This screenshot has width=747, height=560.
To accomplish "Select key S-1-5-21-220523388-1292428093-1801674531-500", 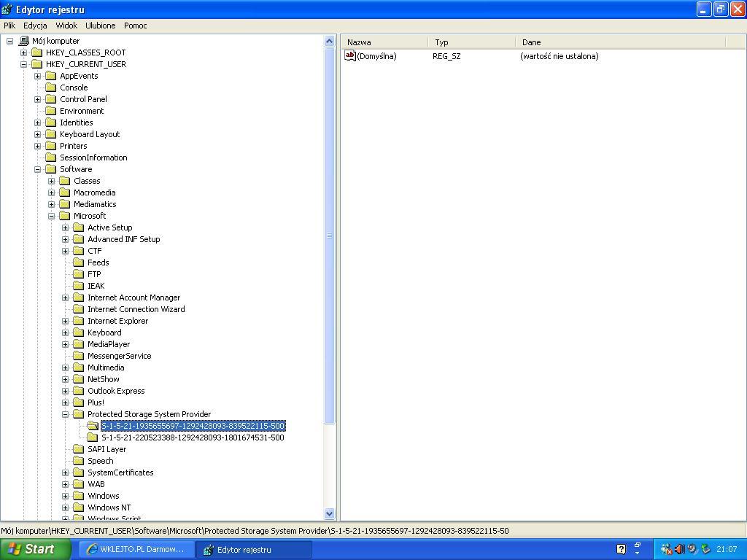I will (193, 437).
